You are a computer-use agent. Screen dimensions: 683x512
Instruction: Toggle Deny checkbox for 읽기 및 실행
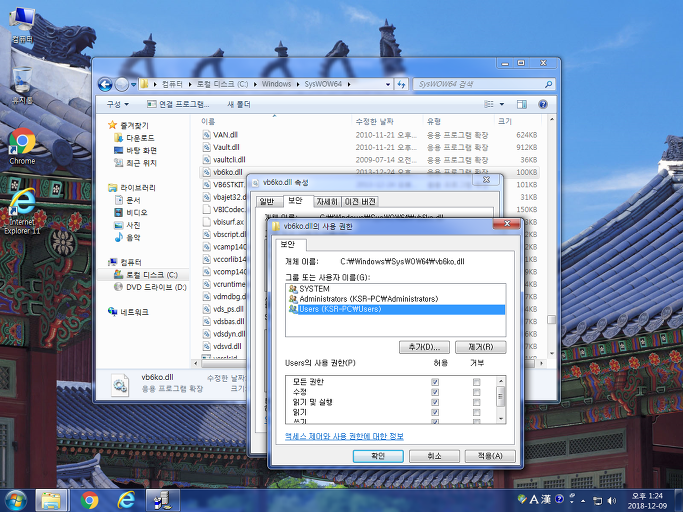(x=477, y=402)
